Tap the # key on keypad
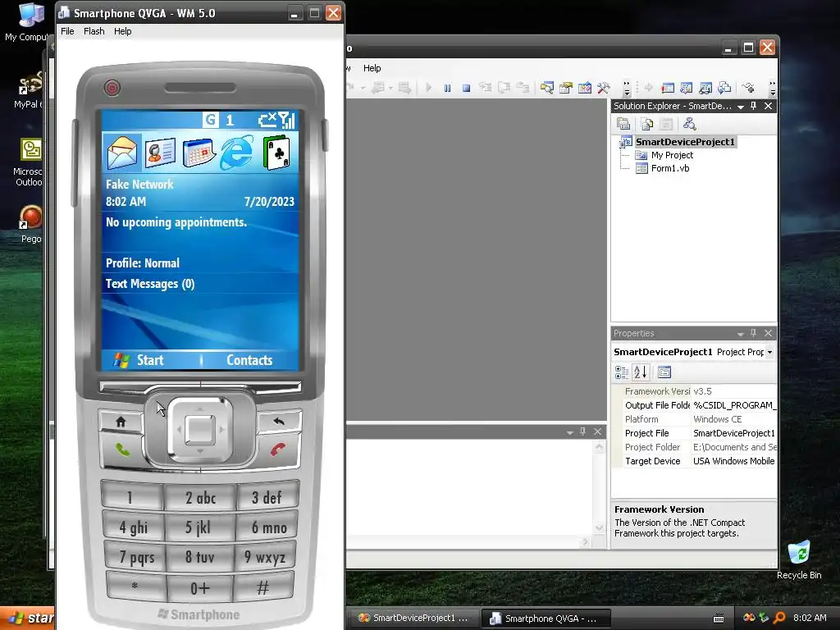Viewport: 840px width, 630px height. click(x=263, y=587)
